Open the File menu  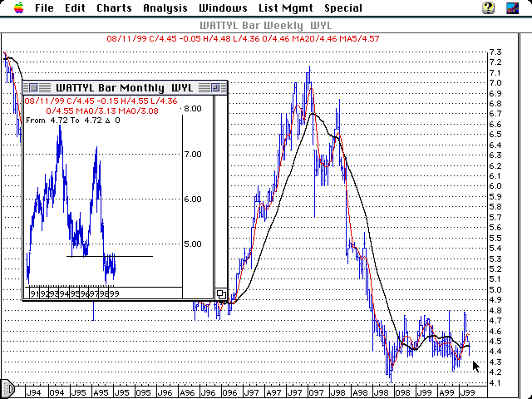44,7
